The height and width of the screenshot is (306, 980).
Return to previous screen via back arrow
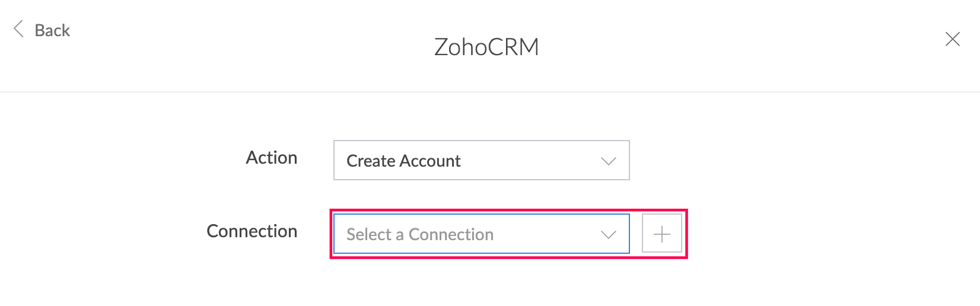19,29
